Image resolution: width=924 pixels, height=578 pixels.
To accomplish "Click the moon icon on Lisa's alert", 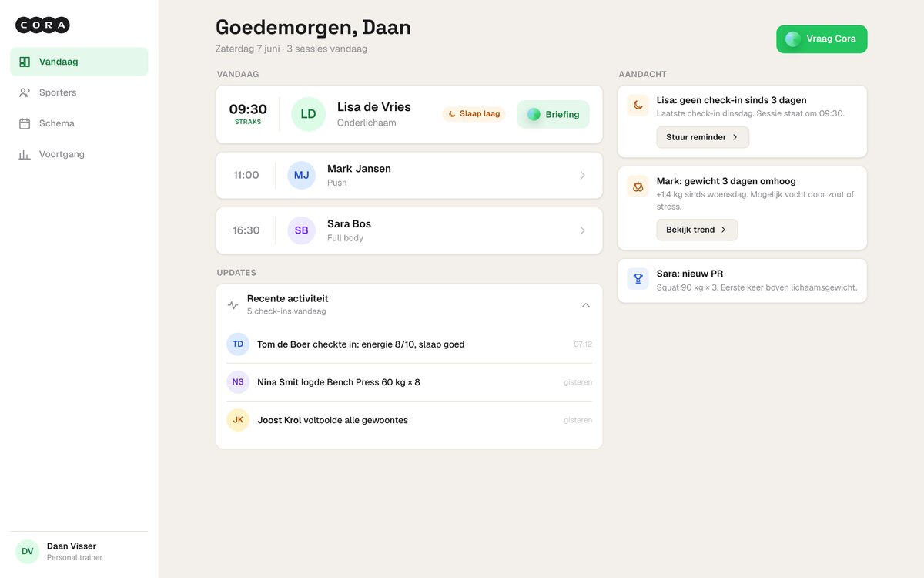I will (x=638, y=106).
